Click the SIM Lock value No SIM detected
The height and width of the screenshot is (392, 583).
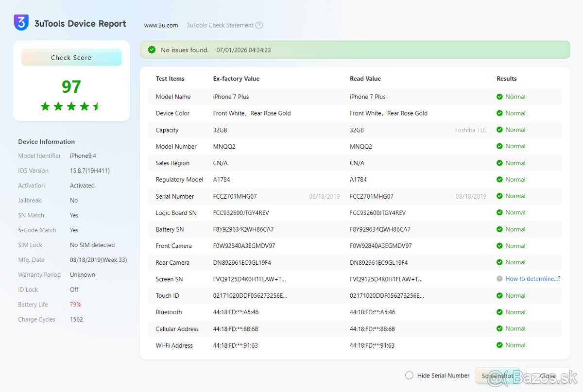click(92, 245)
